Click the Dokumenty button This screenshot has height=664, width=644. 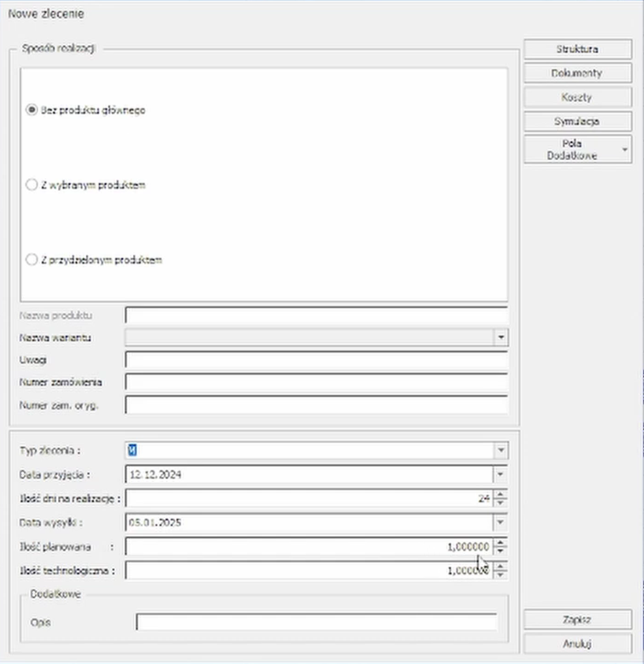[577, 73]
